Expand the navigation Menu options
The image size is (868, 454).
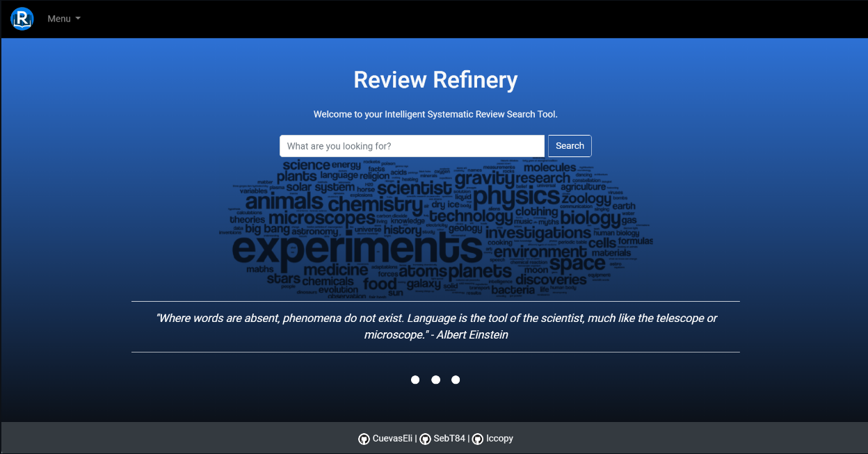click(63, 19)
